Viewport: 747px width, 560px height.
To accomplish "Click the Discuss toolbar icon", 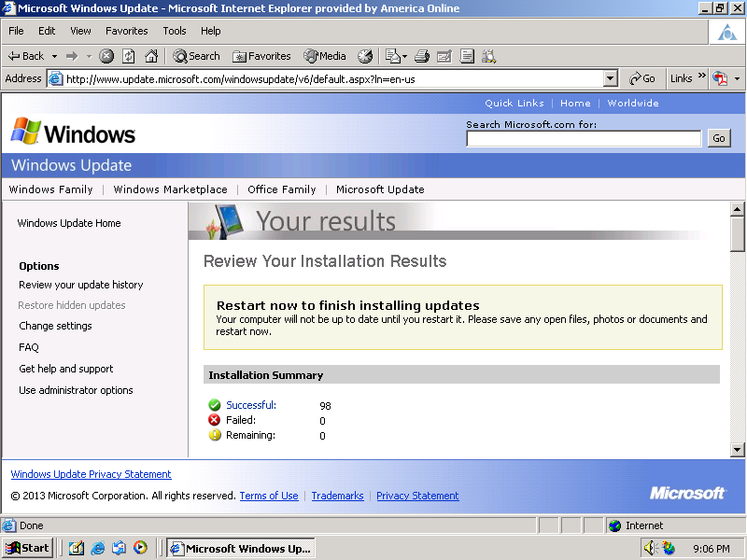I will click(x=467, y=56).
